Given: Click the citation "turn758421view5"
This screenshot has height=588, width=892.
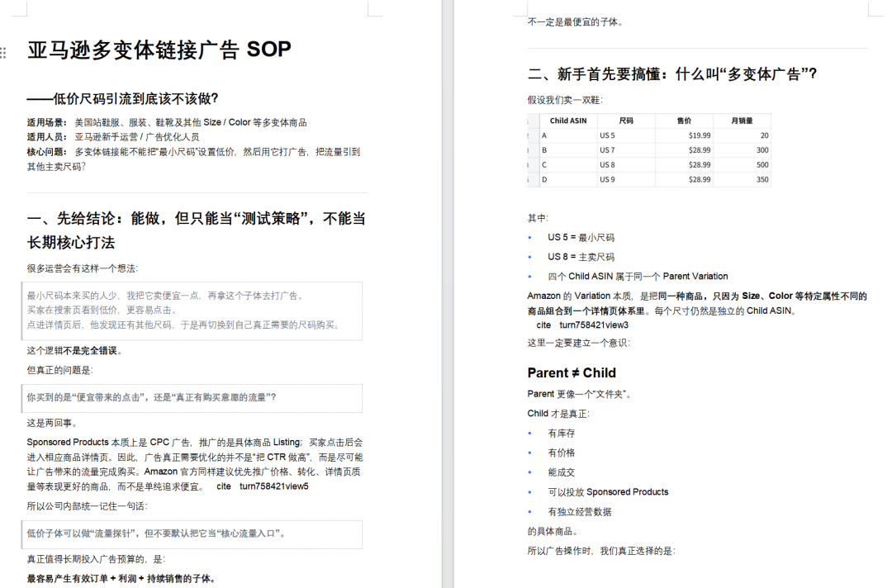Looking at the screenshot, I should point(273,486).
